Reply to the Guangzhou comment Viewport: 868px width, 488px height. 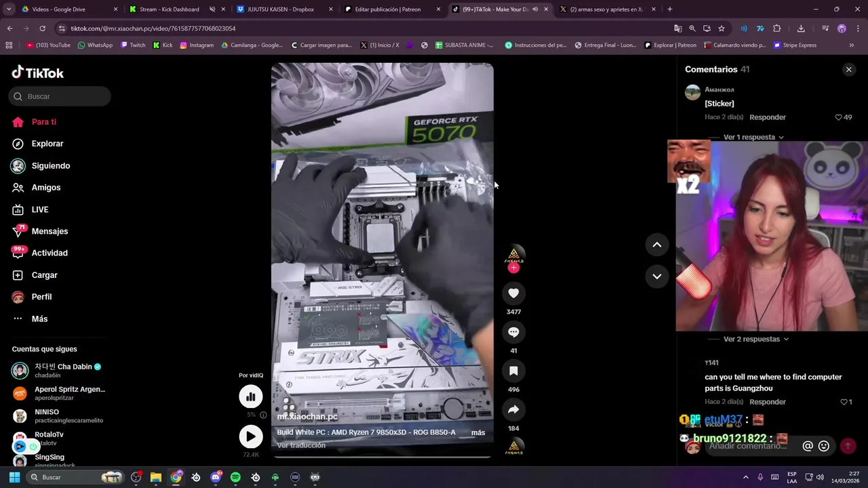[768, 402]
